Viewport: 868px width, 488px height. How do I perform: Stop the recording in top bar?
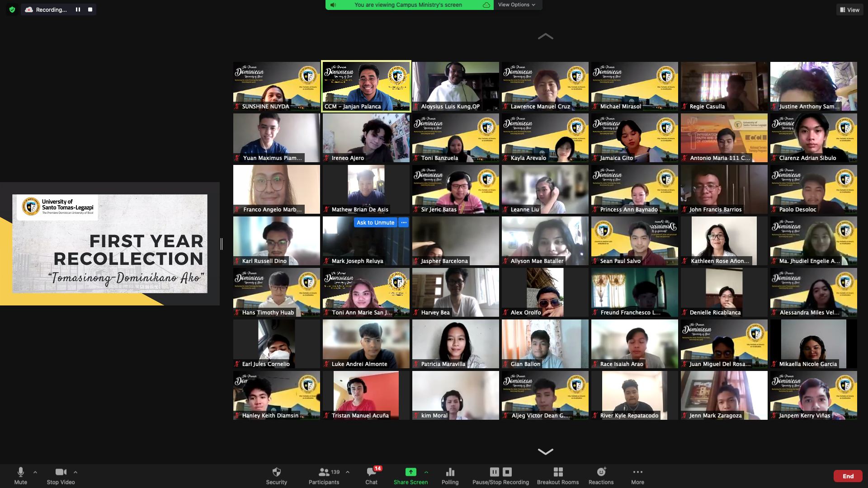[90, 9]
